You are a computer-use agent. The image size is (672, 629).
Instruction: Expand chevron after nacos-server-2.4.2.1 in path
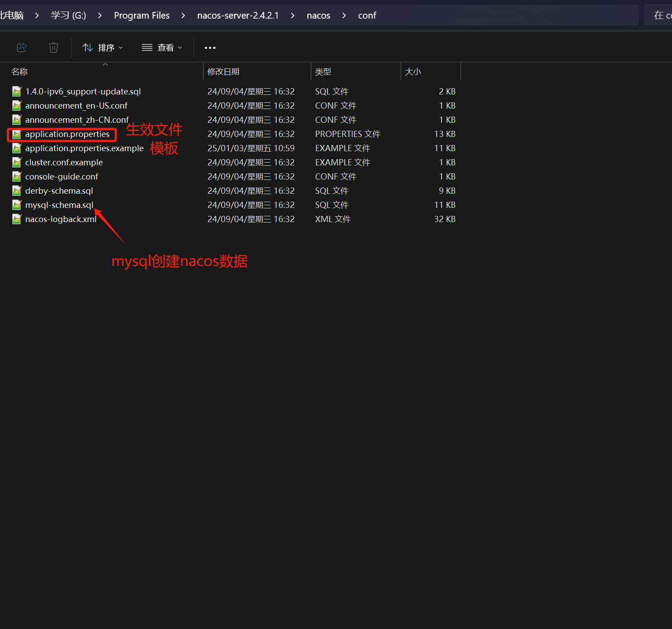click(293, 16)
